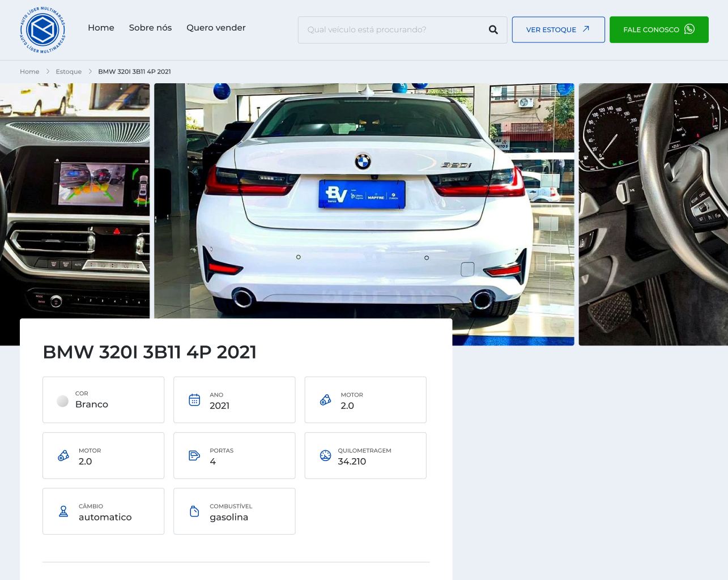Click the Auto Líder Multimarcas logo
This screenshot has height=580, width=728.
43,30
